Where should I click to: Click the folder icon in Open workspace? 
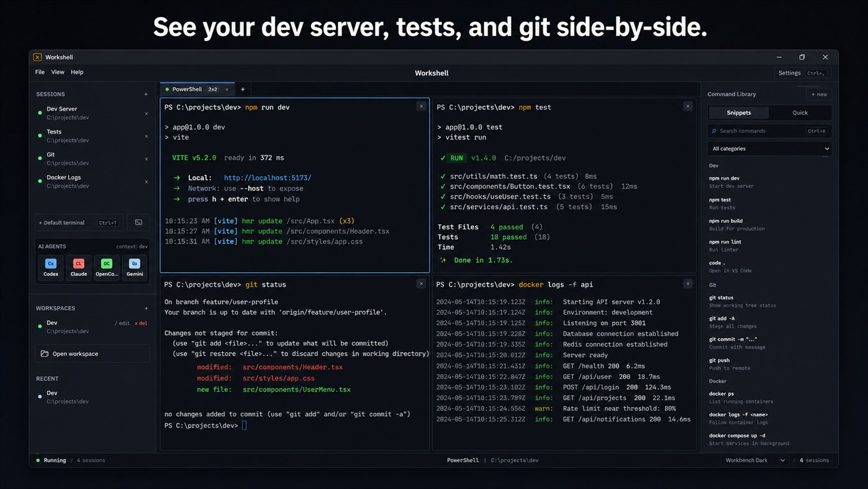[x=45, y=354]
